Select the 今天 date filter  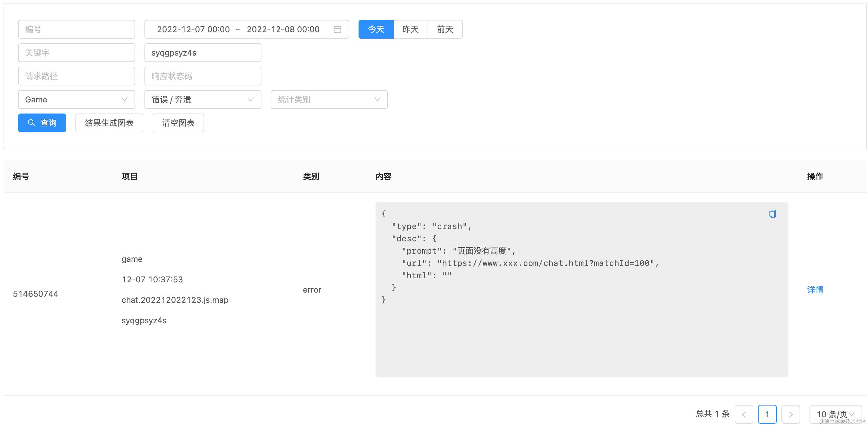click(x=376, y=29)
